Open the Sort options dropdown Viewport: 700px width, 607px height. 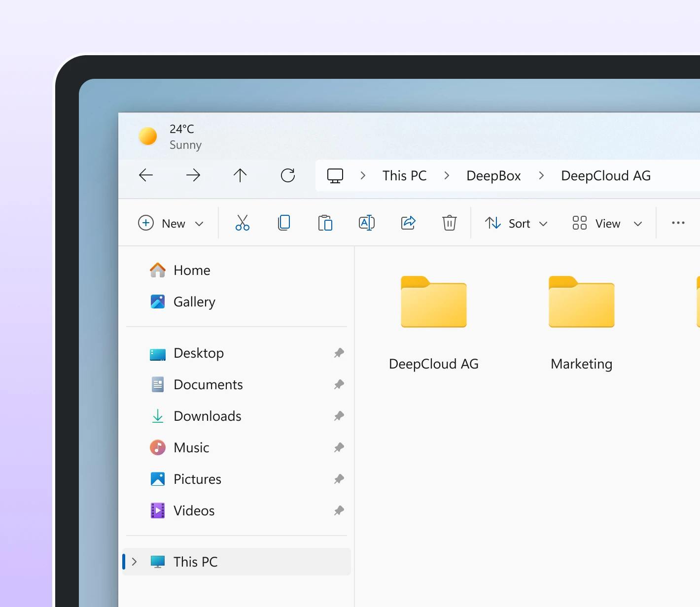(x=516, y=223)
